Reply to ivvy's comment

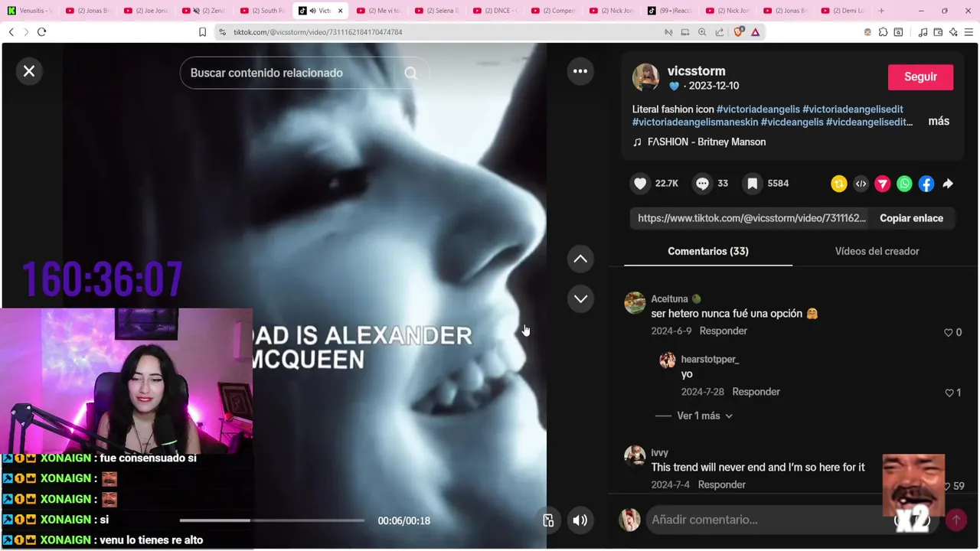tap(721, 484)
